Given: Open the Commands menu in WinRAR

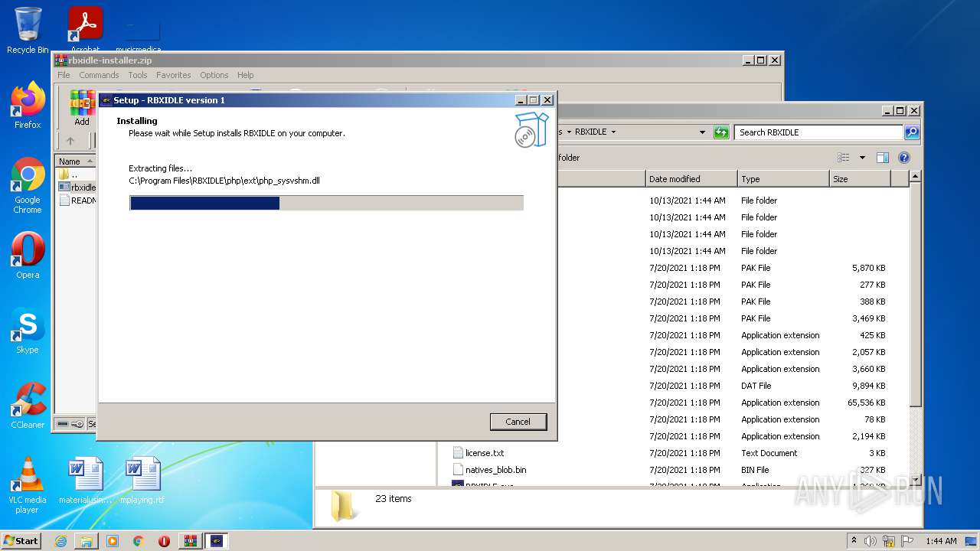Looking at the screenshot, I should (x=99, y=75).
